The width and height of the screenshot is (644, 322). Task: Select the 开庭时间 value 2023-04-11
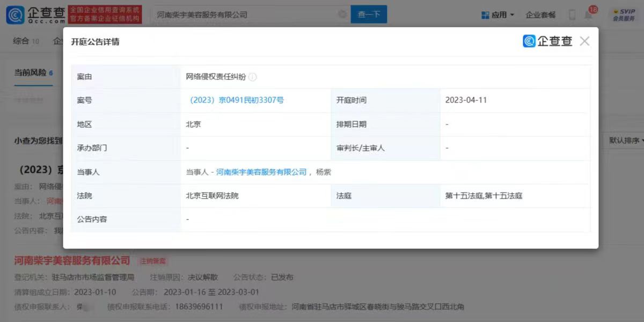(466, 100)
